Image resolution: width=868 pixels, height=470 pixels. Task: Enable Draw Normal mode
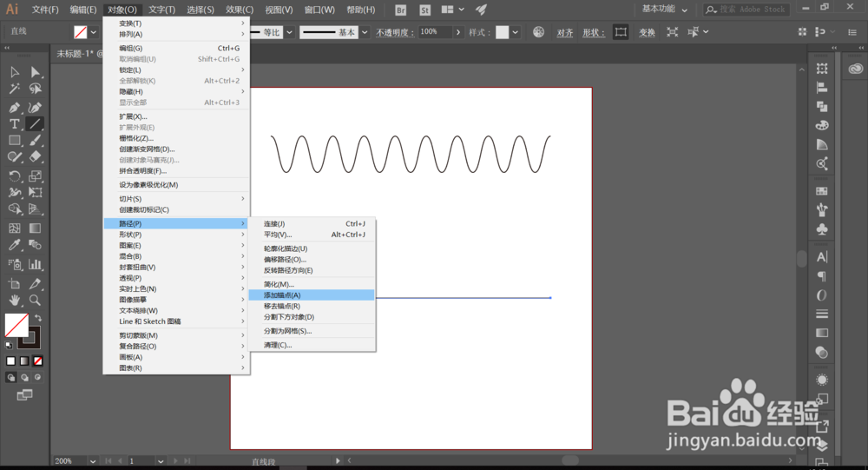pyautogui.click(x=10, y=377)
